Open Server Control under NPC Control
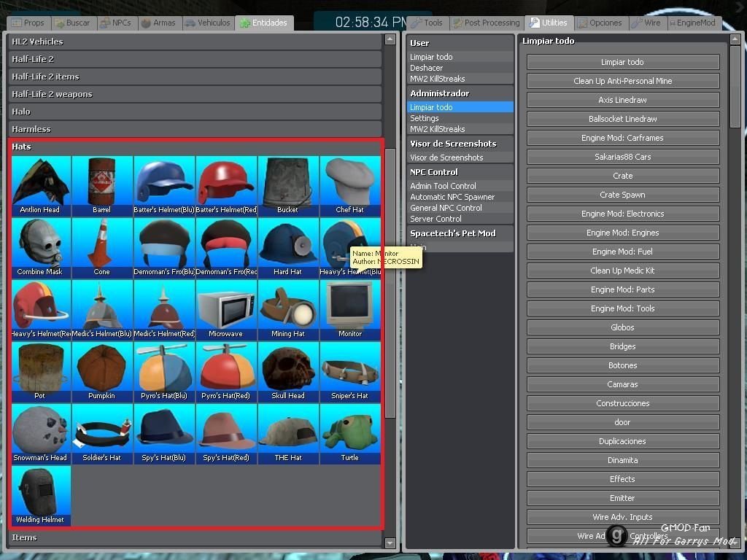 [x=460, y=219]
